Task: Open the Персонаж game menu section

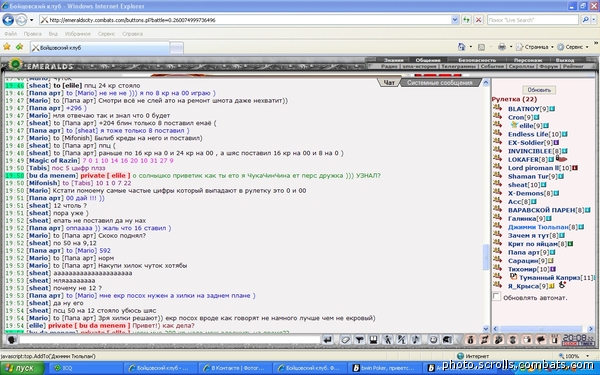Action: [x=528, y=60]
